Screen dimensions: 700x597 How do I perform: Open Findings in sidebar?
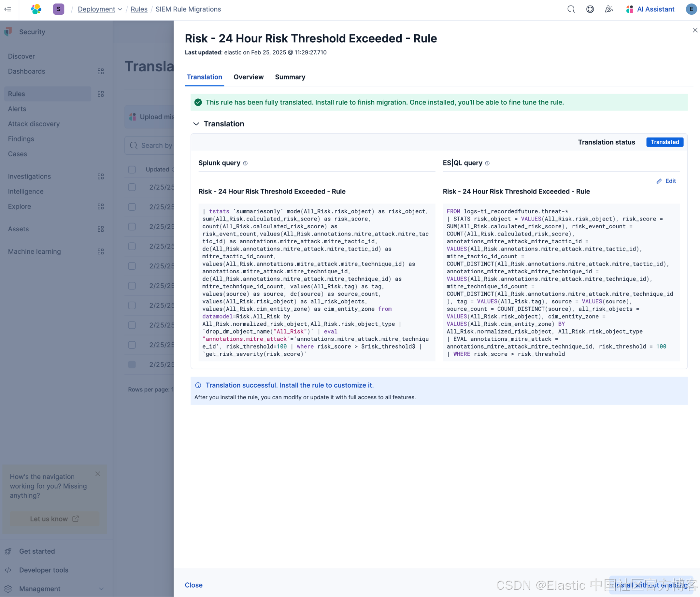[21, 139]
